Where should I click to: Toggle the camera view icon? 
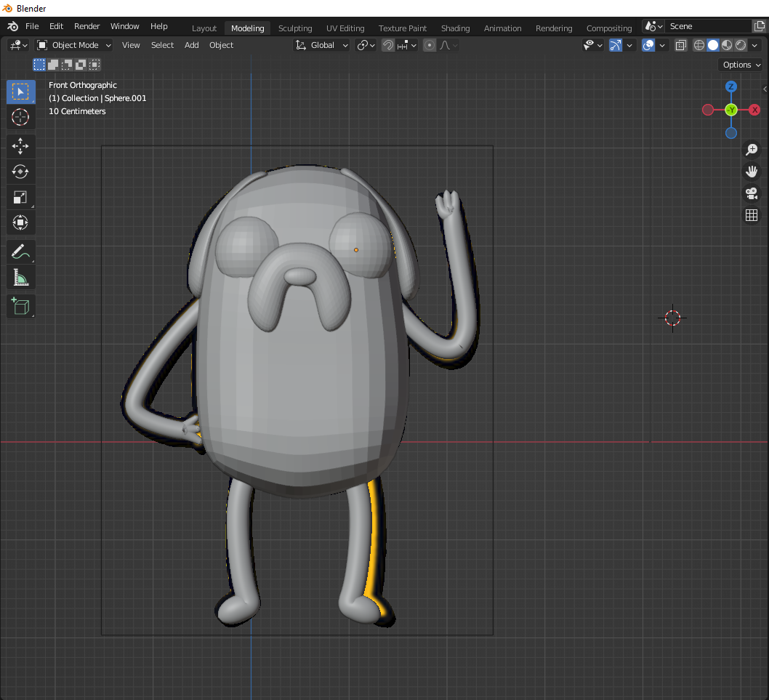pos(752,193)
